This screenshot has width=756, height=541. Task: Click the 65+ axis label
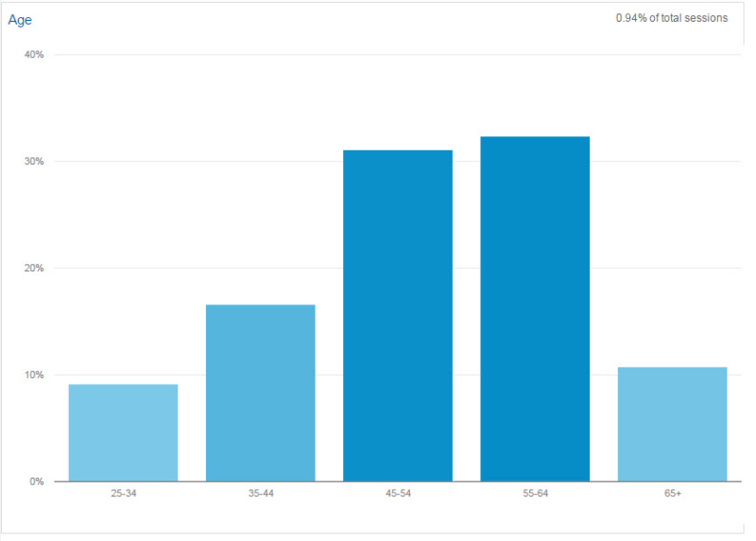(x=673, y=493)
